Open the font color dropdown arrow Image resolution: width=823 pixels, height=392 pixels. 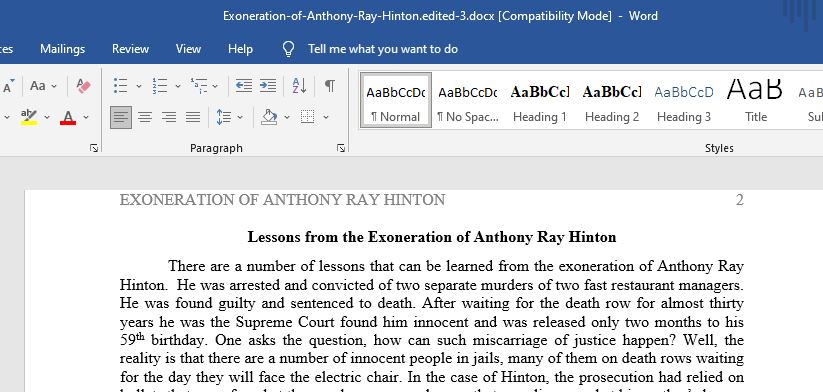(x=86, y=117)
